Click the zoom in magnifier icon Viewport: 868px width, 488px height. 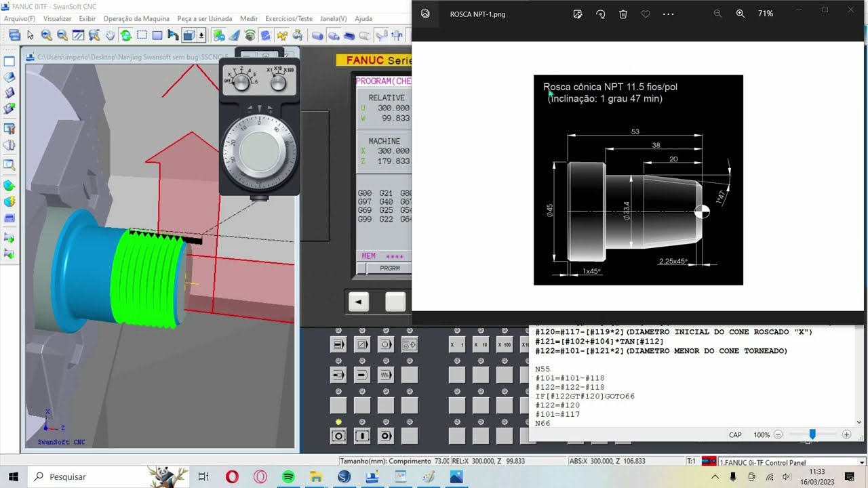point(46,35)
